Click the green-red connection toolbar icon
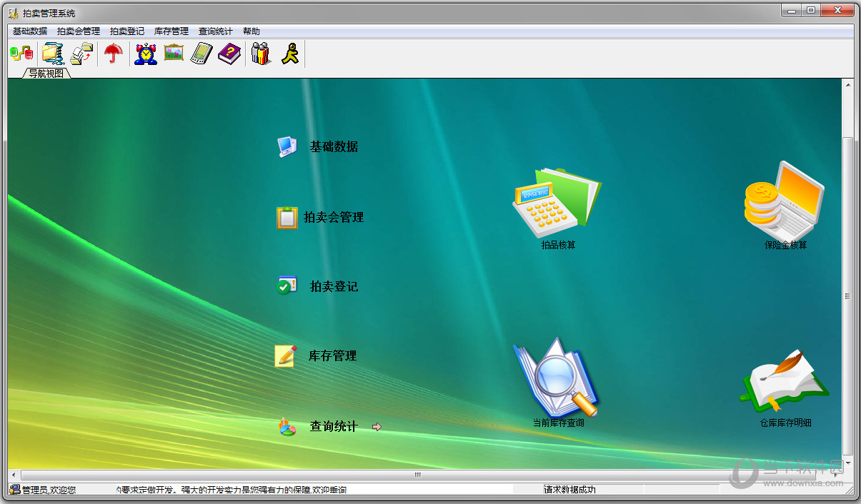 point(21,53)
